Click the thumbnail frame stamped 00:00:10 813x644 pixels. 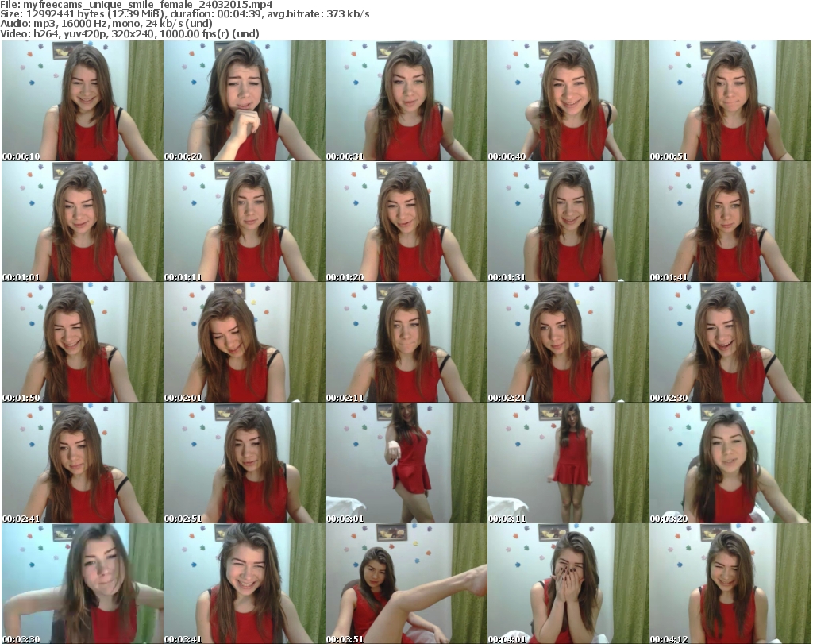coord(83,101)
